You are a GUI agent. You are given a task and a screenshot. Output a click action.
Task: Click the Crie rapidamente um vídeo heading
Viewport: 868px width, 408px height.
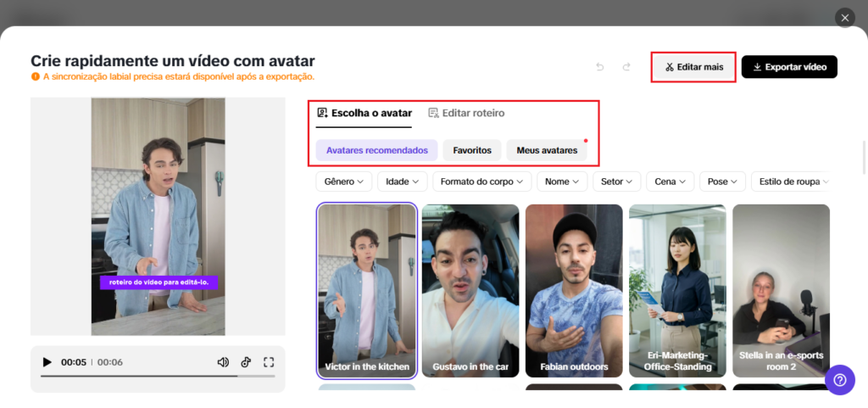point(173,61)
